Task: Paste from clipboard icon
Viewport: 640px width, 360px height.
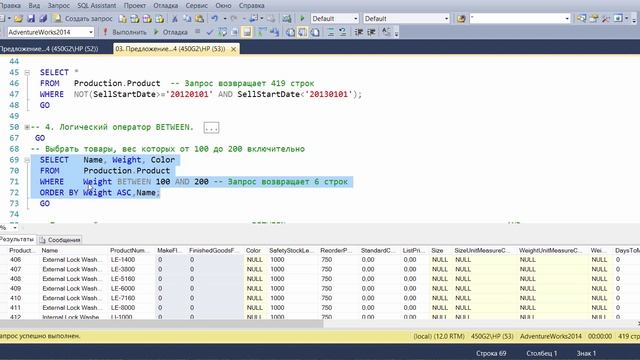Action: click(200, 19)
